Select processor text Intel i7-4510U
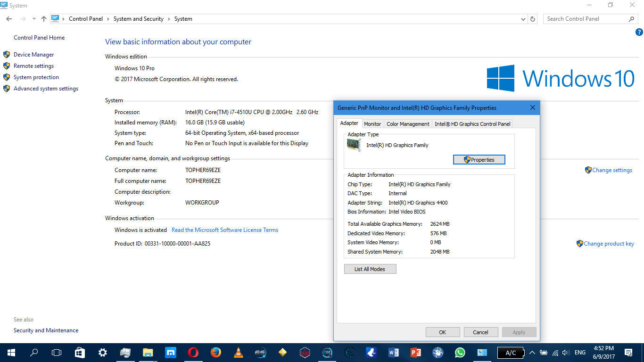 coord(252,112)
